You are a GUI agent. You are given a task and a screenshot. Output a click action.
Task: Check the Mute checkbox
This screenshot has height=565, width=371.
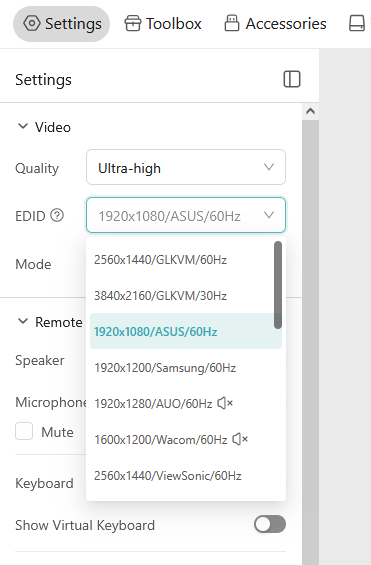[24, 431]
